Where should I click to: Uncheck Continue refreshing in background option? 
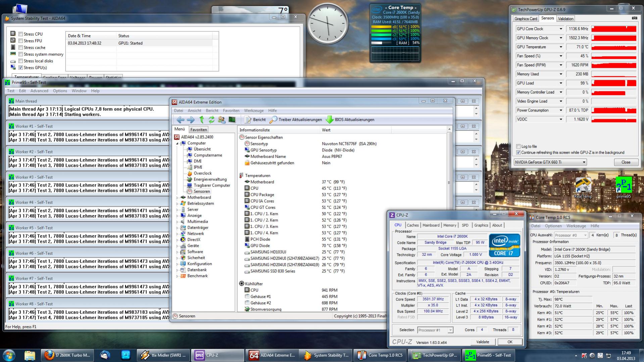518,152
